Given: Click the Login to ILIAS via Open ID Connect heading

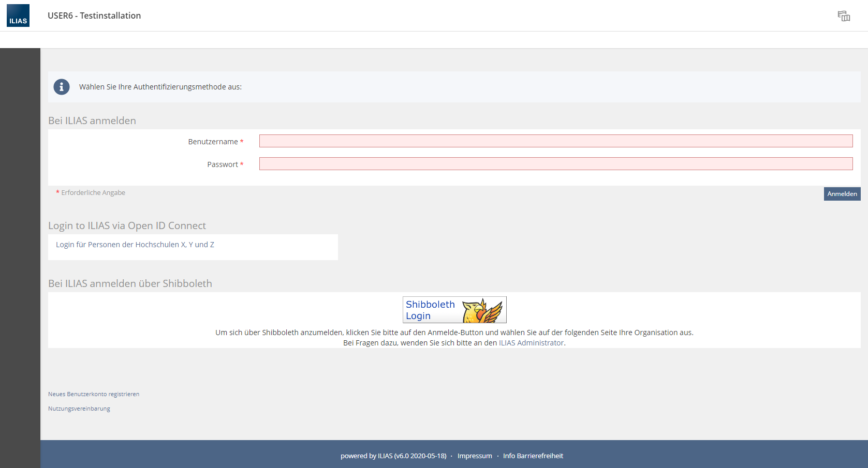Looking at the screenshot, I should (x=127, y=225).
